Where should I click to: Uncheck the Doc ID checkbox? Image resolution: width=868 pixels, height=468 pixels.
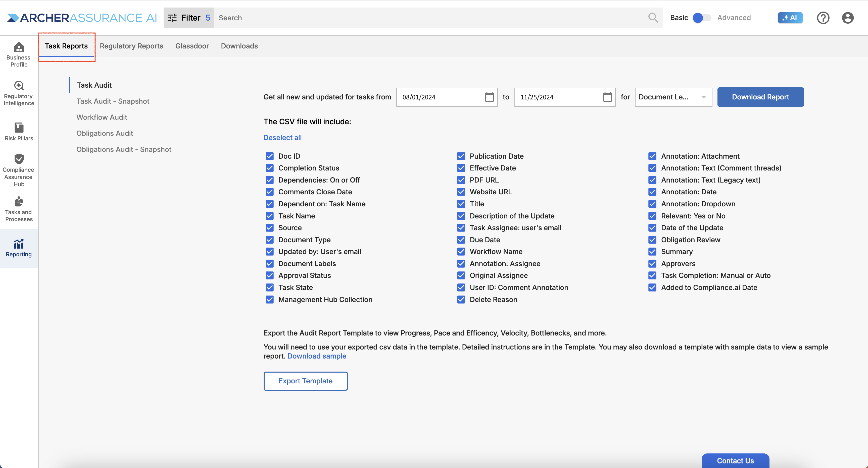270,156
